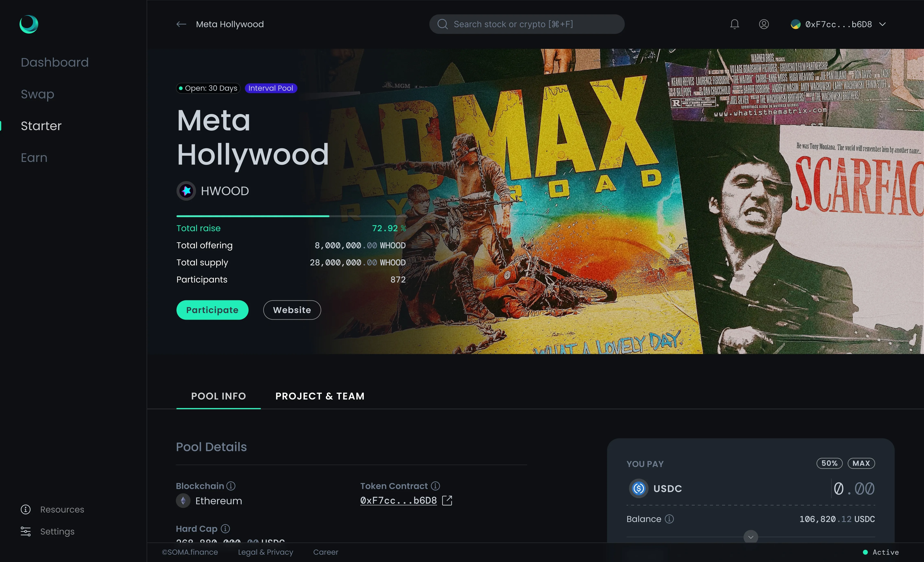This screenshot has width=924, height=562.
Task: Click the Balance info icon
Action: [x=669, y=519]
